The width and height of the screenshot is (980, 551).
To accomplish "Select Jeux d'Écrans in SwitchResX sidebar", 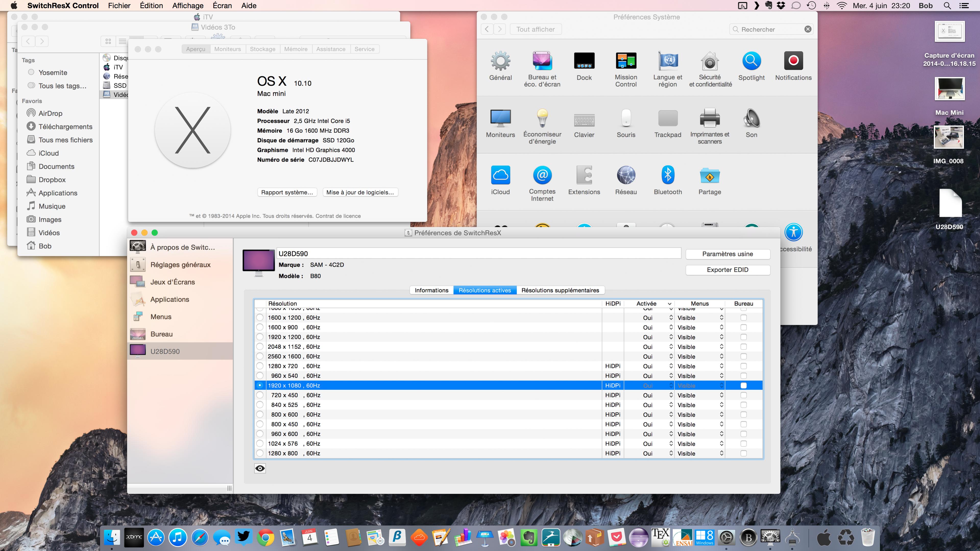I will point(180,282).
